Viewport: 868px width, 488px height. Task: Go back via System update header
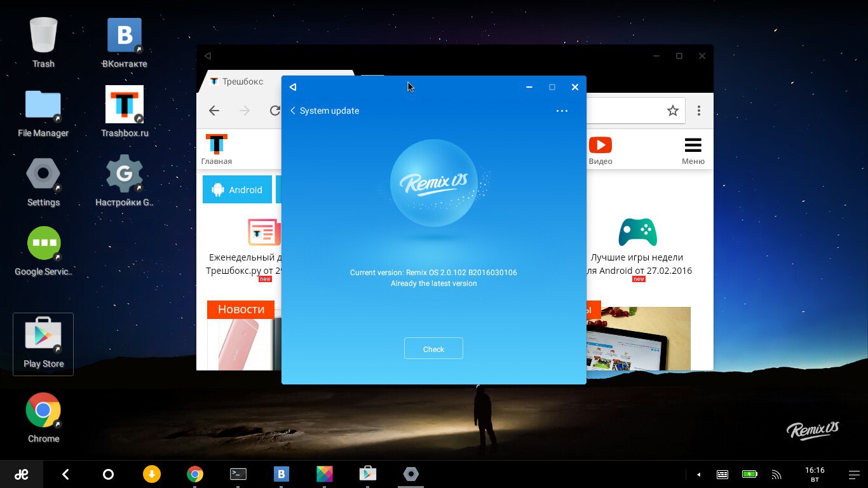click(325, 111)
